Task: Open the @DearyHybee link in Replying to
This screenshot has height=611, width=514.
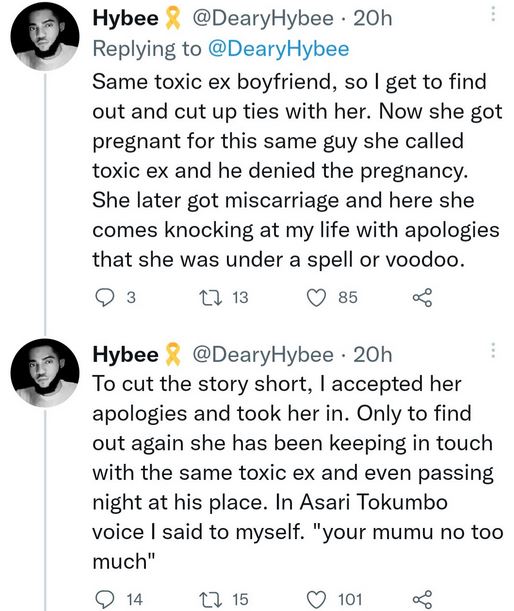Action: click(279, 49)
